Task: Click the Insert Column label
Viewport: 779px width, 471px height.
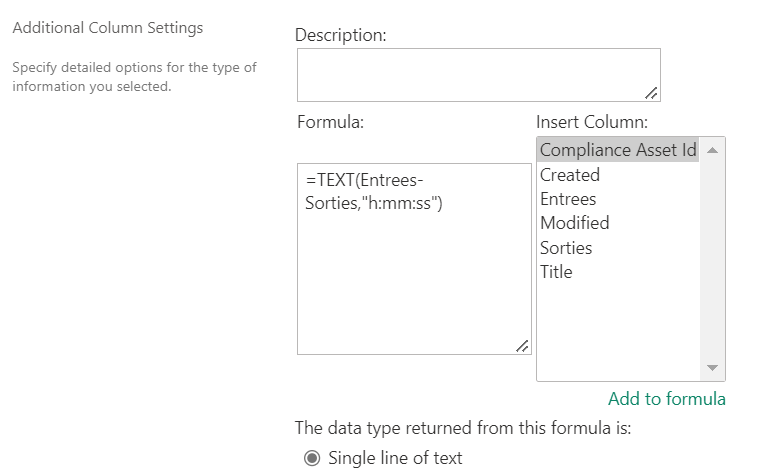Action: 592,122
